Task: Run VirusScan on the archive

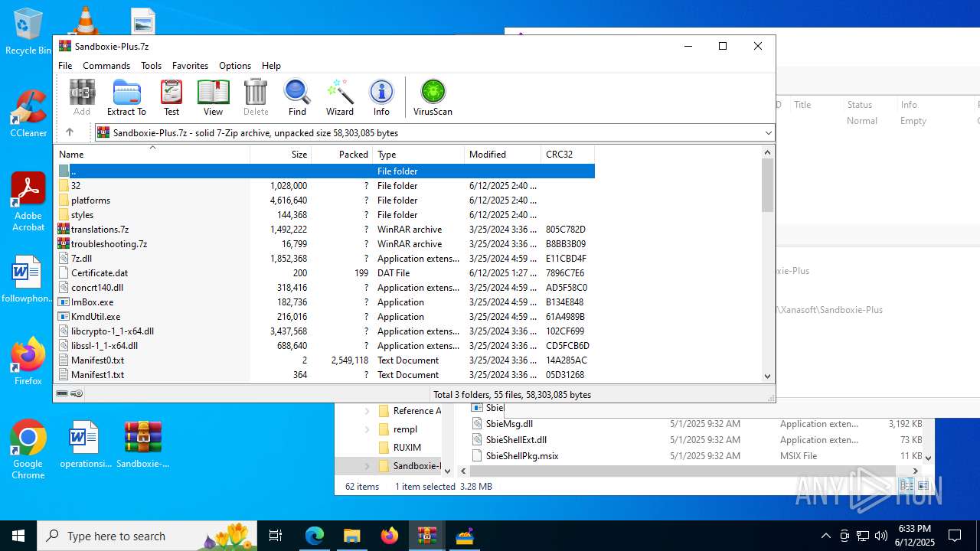Action: [x=433, y=97]
